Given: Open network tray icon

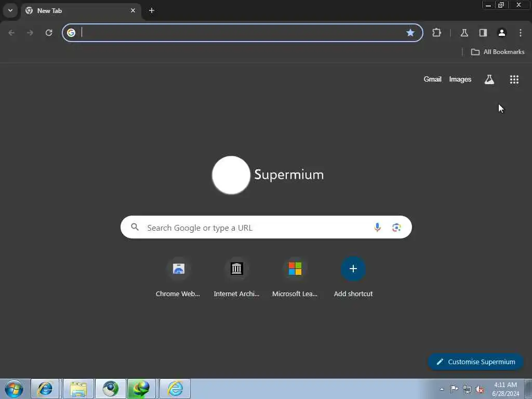Looking at the screenshot, I should pyautogui.click(x=467, y=389).
